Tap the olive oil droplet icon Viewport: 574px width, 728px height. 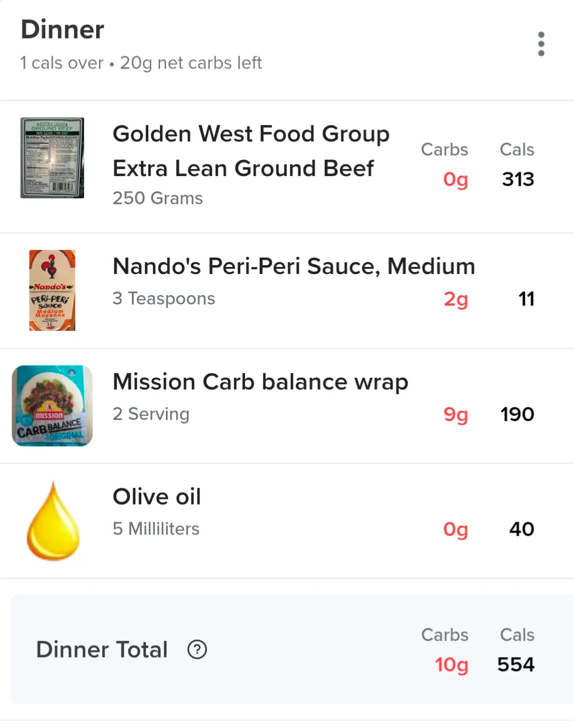pos(52,521)
